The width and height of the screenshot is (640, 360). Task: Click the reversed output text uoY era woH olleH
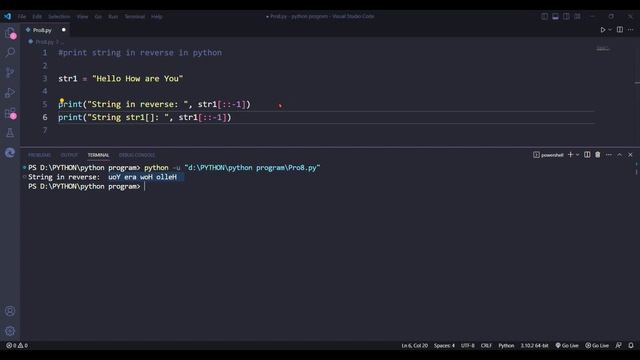pyautogui.click(x=142, y=177)
